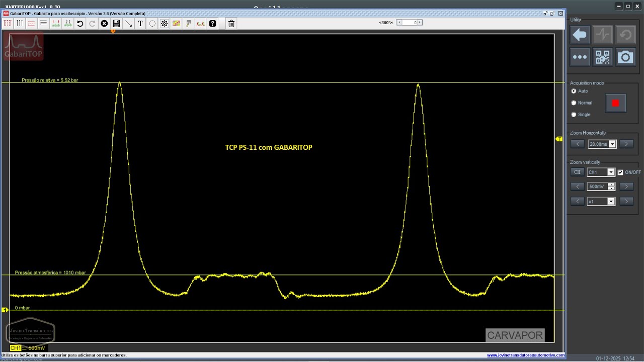This screenshot has width=644, height=362.
Task: Toggle the CH1 ON/OFF checkbox
Action: [620, 172]
